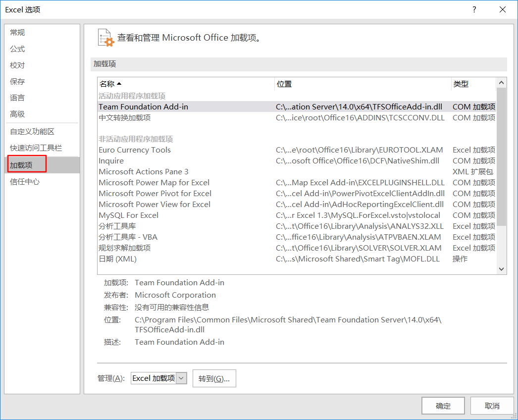Image resolution: width=518 pixels, height=420 pixels.
Task: Click the SOLVER.XLAM location path
Action: (x=359, y=248)
